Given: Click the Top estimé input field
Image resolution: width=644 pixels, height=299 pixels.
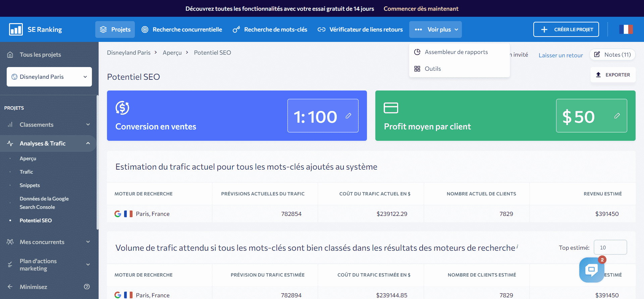Looking at the screenshot, I should (610, 248).
